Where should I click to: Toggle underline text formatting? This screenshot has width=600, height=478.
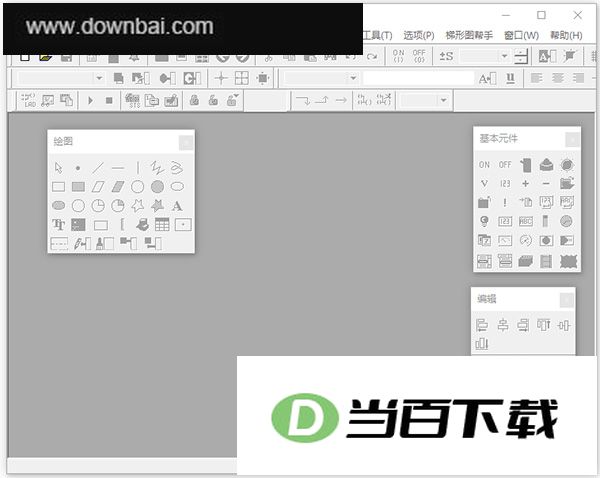point(510,78)
